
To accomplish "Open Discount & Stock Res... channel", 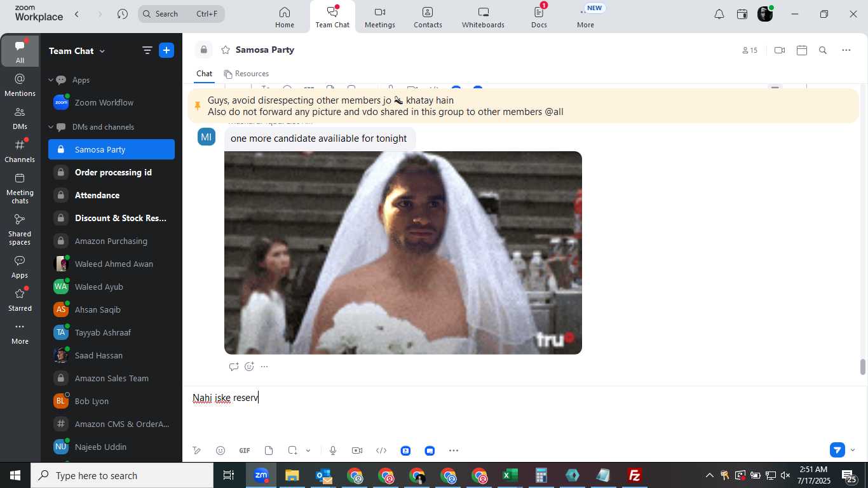I will 111,218.
